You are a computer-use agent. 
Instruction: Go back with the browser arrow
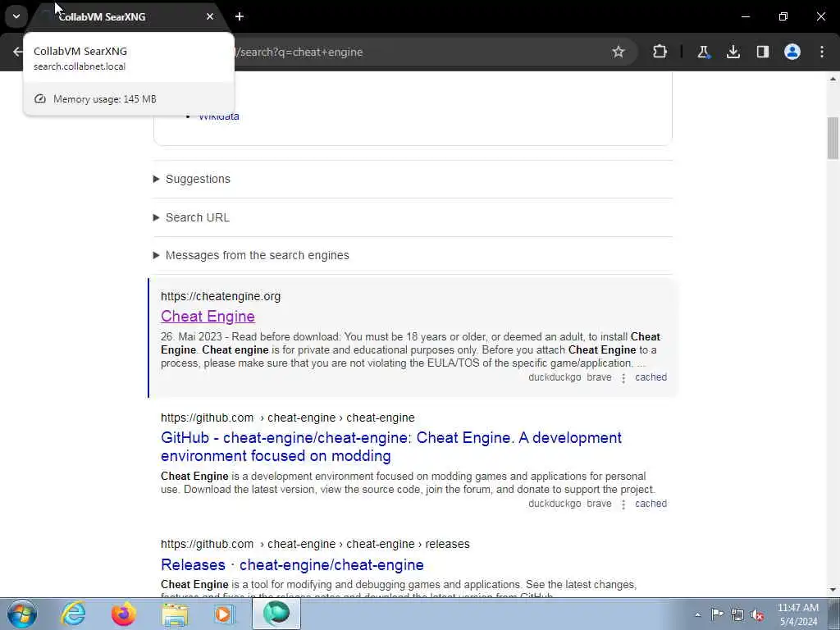coord(18,52)
